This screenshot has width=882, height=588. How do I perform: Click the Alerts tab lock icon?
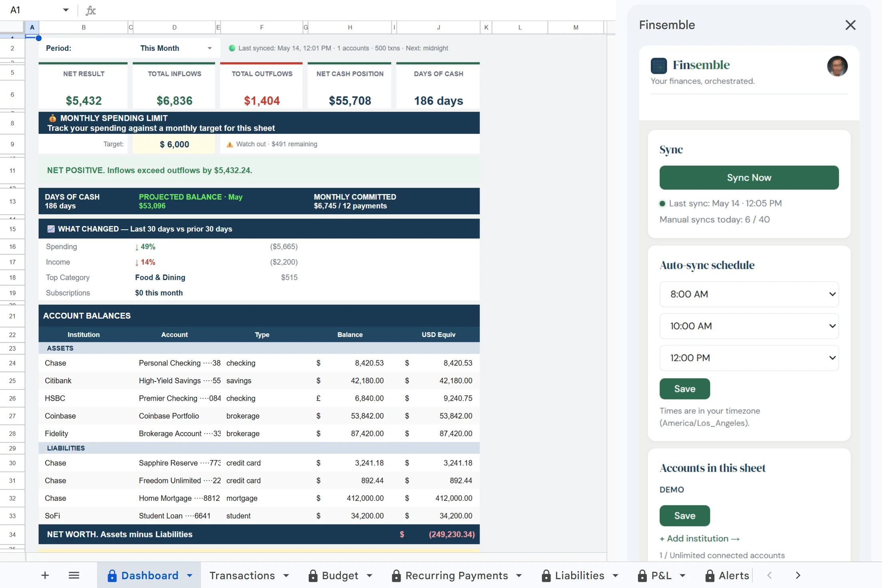710,576
